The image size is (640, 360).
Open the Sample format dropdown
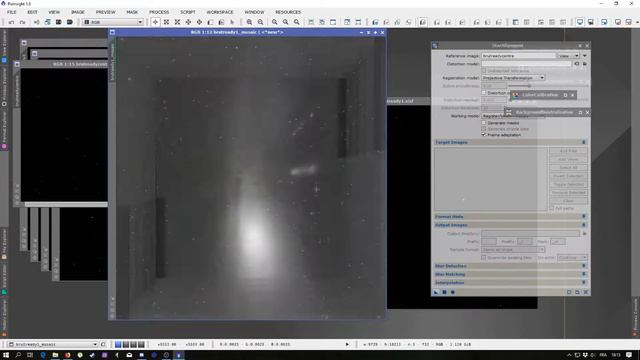[x=513, y=249]
